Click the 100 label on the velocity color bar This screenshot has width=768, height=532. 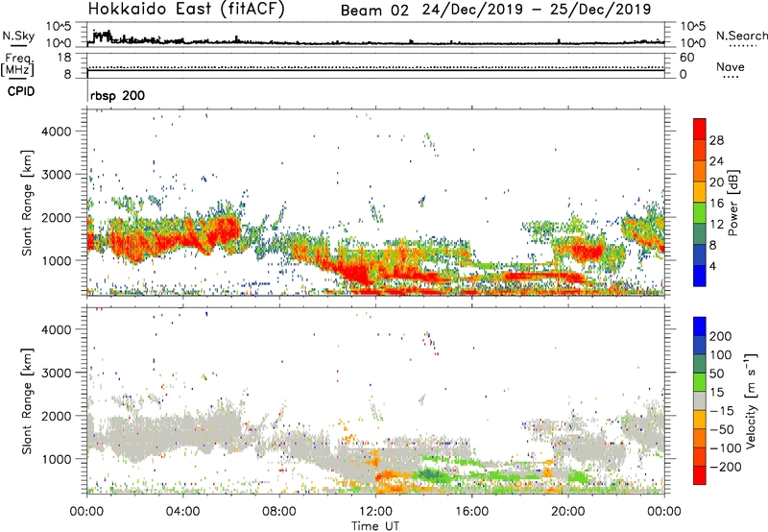tap(721, 355)
